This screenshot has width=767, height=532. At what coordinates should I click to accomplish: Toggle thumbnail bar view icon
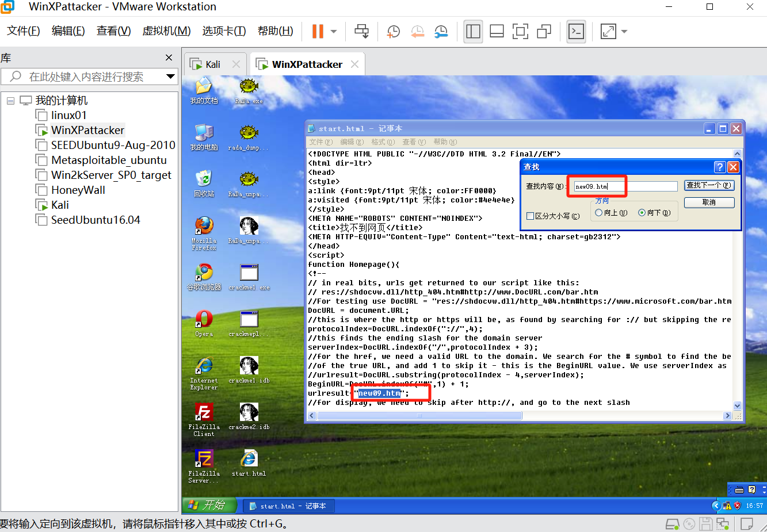[x=497, y=31]
